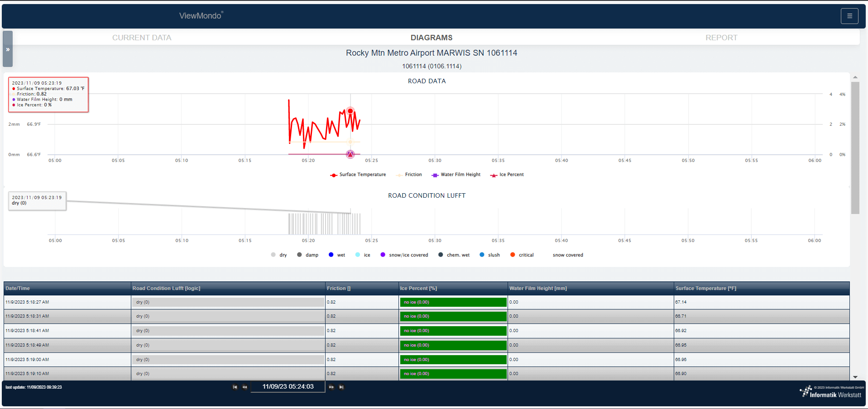Toggle the wet condition legend item
The image size is (868, 409).
pos(337,255)
